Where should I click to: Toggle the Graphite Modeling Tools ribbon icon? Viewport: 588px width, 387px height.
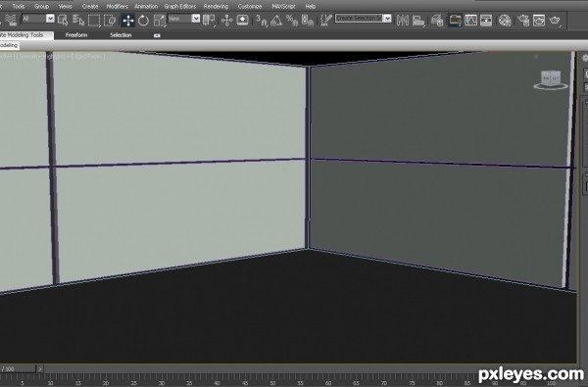(456, 21)
